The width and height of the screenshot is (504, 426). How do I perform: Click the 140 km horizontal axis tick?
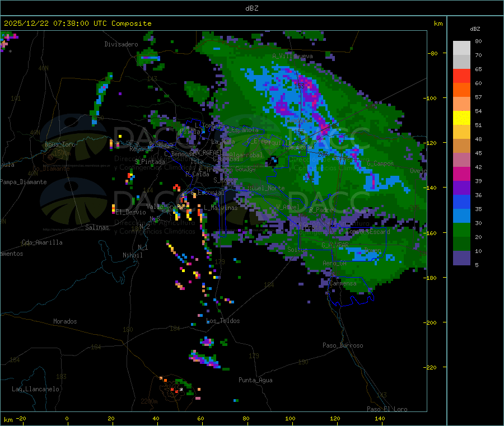pyautogui.click(x=380, y=418)
